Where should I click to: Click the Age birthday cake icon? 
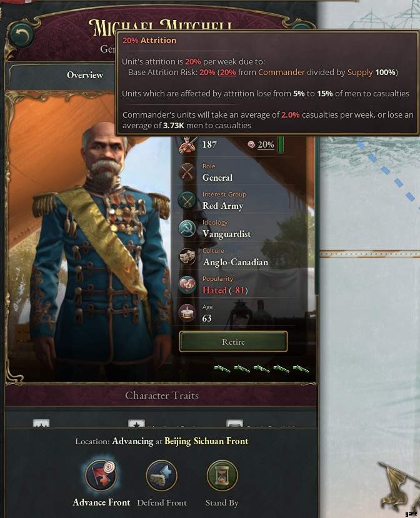pyautogui.click(x=187, y=313)
